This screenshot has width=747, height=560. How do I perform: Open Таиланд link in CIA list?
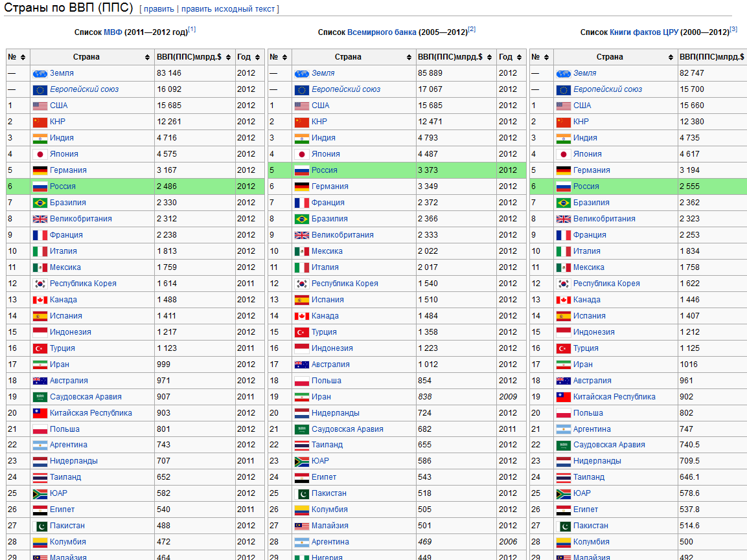[588, 478]
